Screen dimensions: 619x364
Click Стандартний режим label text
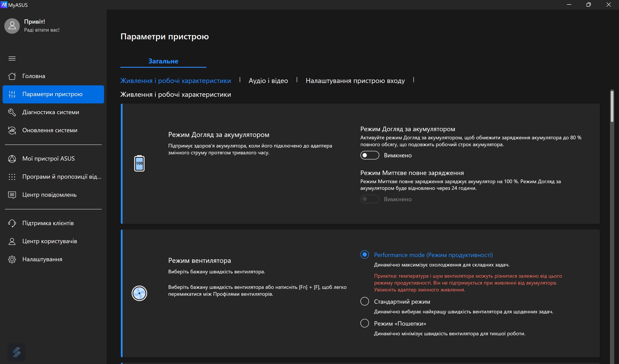point(402,302)
